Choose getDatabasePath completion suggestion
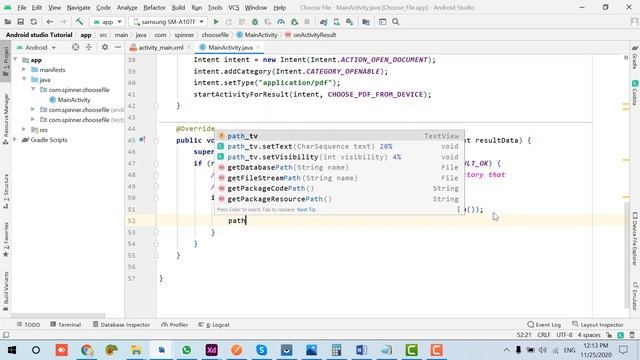The image size is (640, 360). click(339, 167)
